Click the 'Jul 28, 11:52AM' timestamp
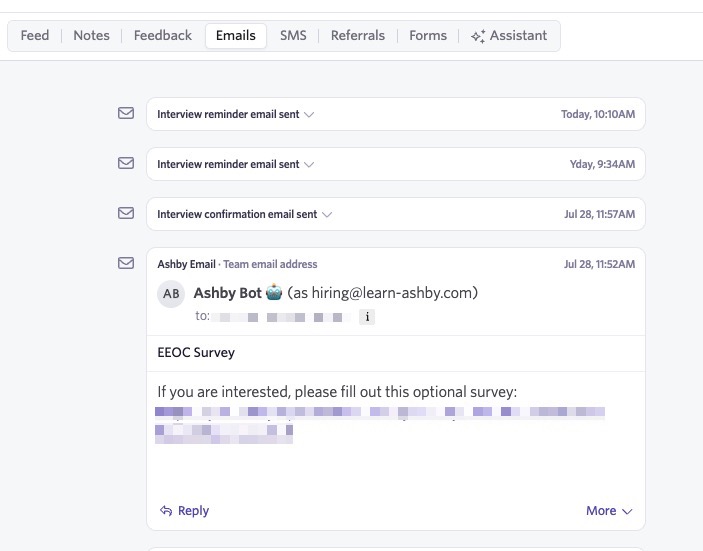Image resolution: width=703 pixels, height=551 pixels. tap(599, 264)
